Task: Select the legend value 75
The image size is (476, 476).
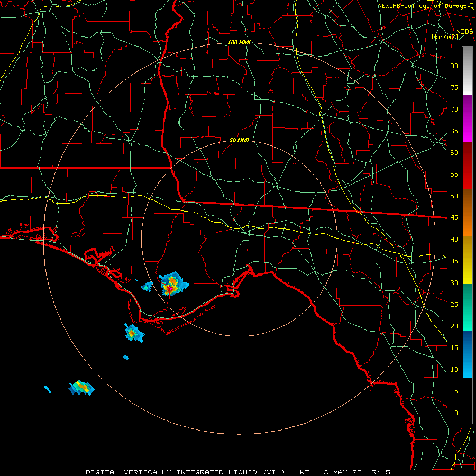Action: (x=454, y=87)
